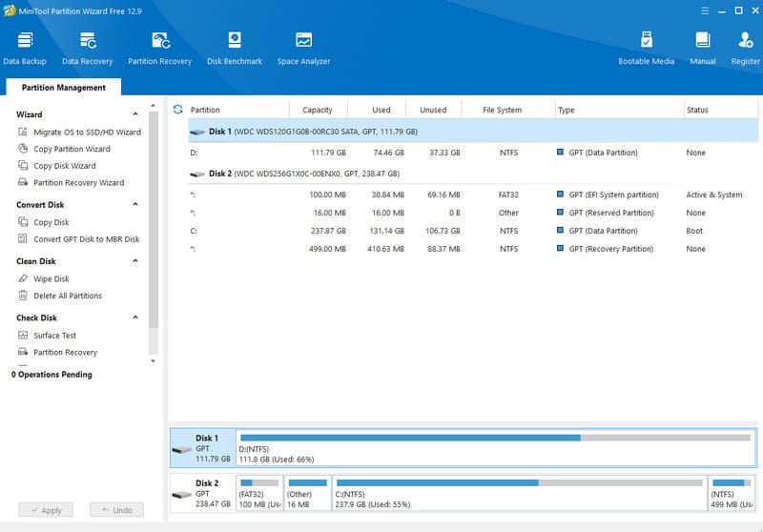Collapse the Convert Disk section
Screen dimensions: 763x532
click(x=135, y=204)
